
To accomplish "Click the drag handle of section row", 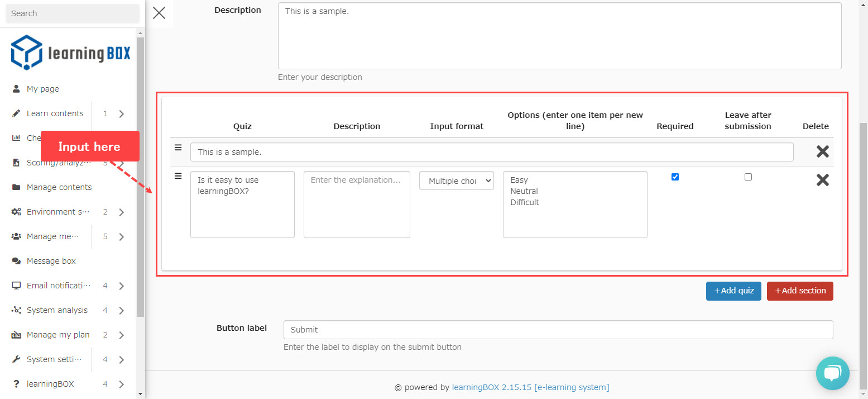I will tap(178, 148).
